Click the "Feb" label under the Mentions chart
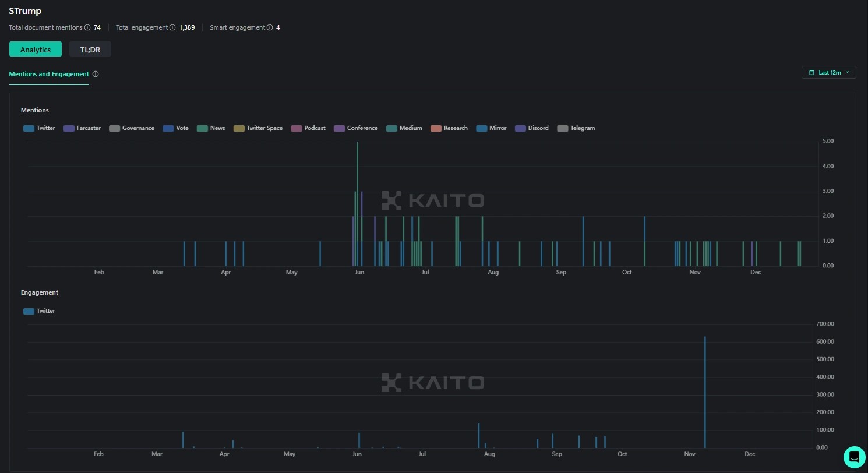The width and height of the screenshot is (868, 473). point(99,272)
